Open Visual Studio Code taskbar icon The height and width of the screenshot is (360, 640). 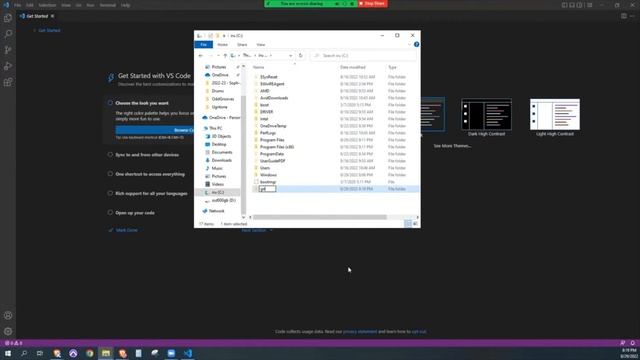pyautogui.click(x=188, y=353)
